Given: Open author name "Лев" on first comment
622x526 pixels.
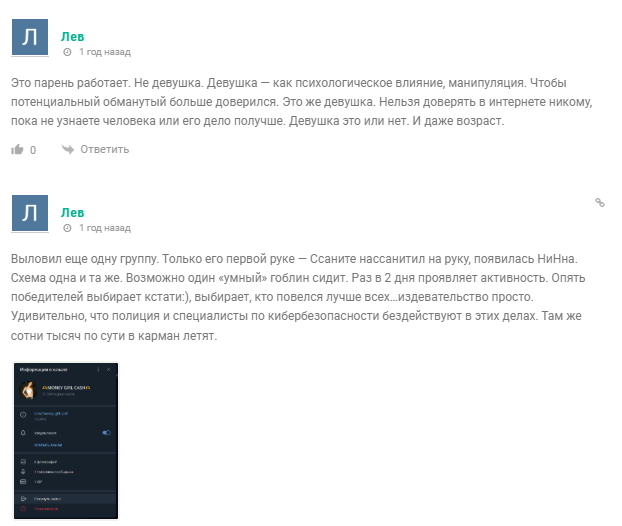Looking at the screenshot, I should coord(72,36).
